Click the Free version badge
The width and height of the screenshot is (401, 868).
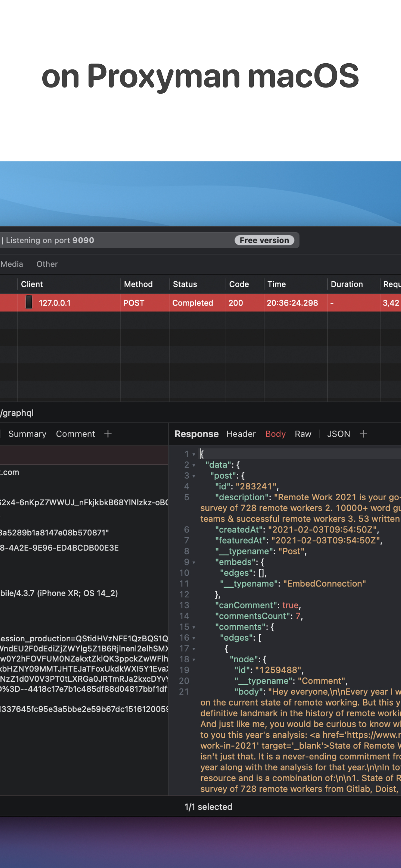pos(264,240)
